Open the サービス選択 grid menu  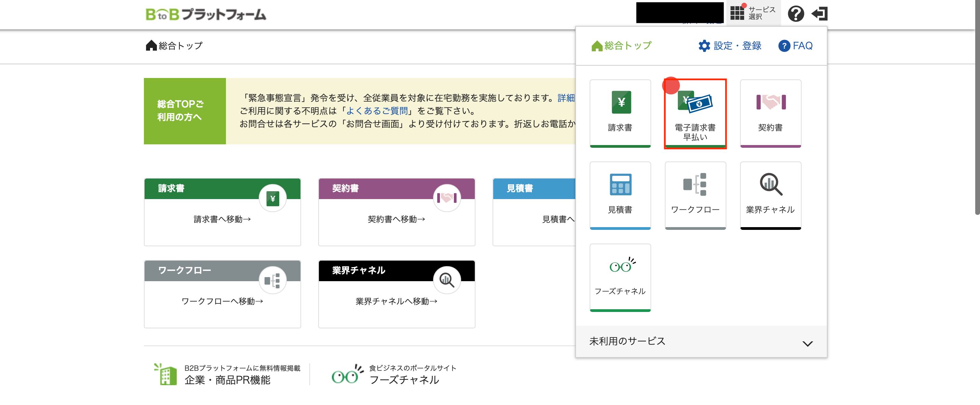click(x=753, y=13)
